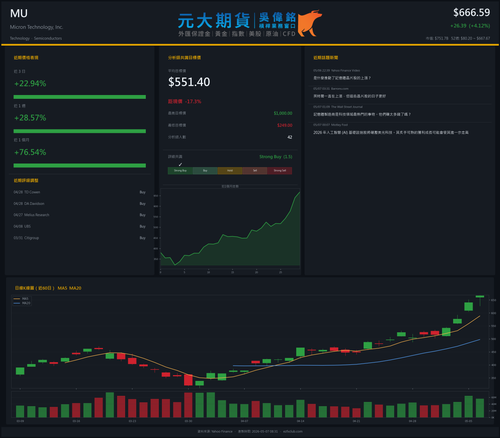Click the $551.40 average target price
This screenshot has height=438, width=500.
[189, 82]
